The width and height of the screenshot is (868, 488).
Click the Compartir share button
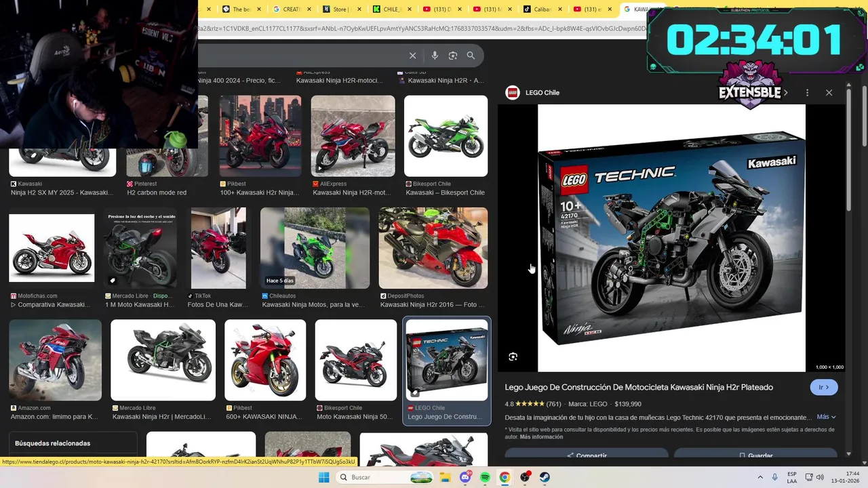[x=587, y=455]
